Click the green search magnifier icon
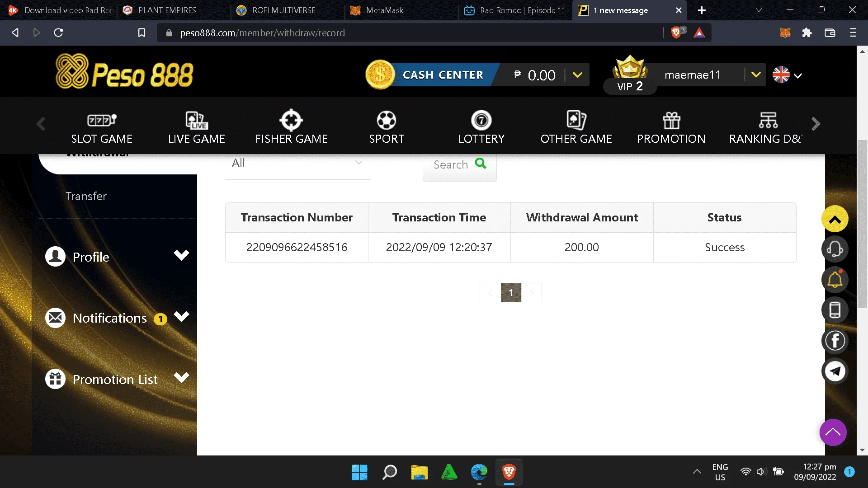Screen dimensions: 868x488 (x=481, y=164)
